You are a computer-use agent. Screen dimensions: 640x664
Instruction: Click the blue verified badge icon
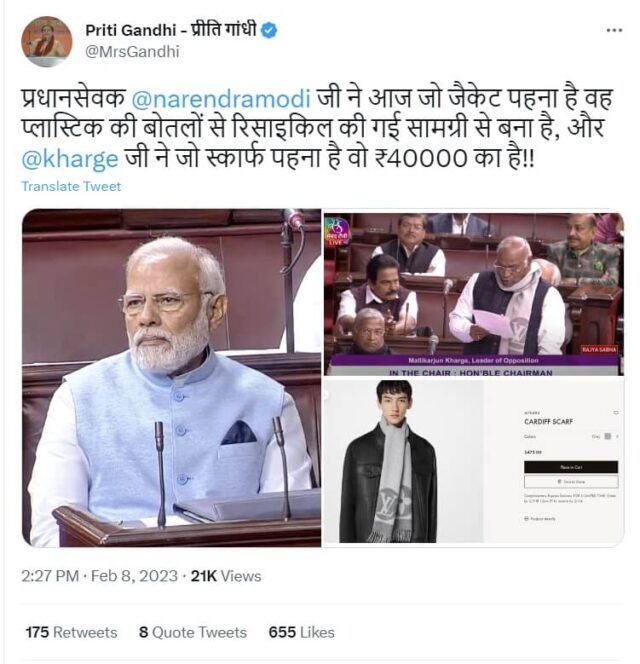tap(269, 30)
